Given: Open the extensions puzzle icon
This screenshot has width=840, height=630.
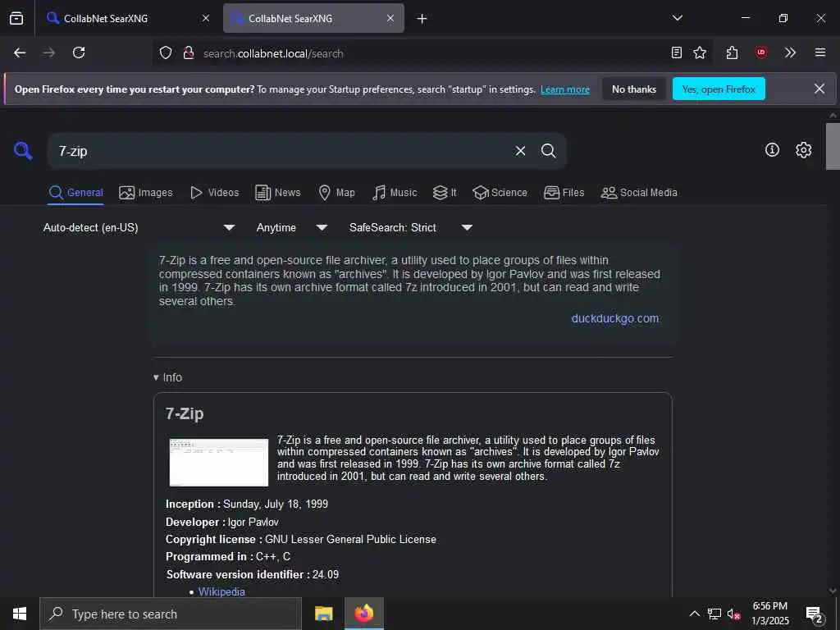Looking at the screenshot, I should tap(733, 52).
